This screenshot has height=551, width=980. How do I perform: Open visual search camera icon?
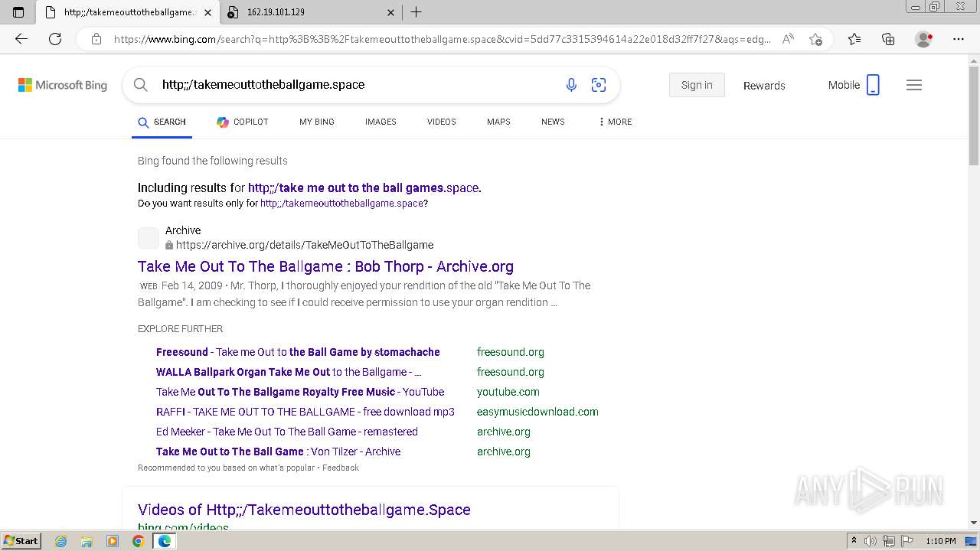click(x=599, y=85)
